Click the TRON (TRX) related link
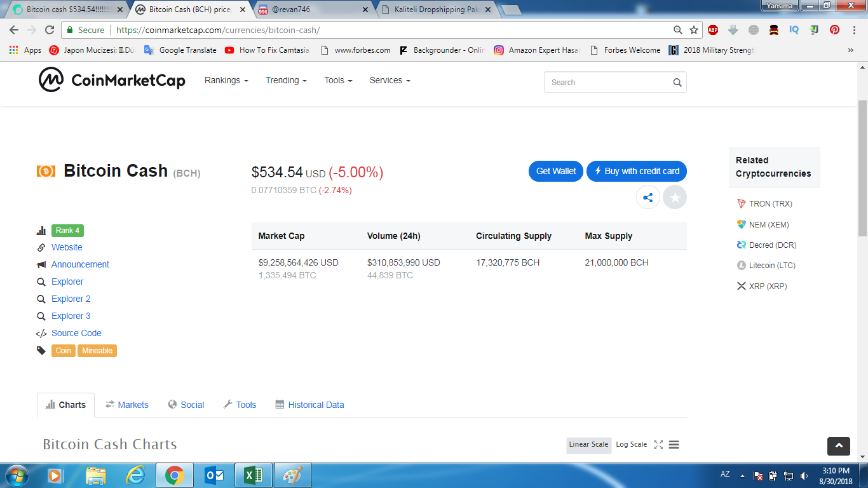 pos(771,204)
